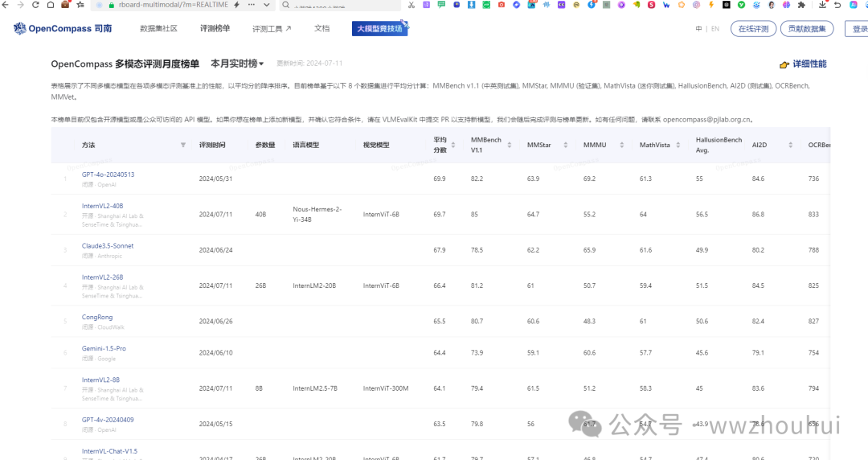Open the 评测工具 nav item
Image resolution: width=868 pixels, height=460 pixels.
coord(272,28)
